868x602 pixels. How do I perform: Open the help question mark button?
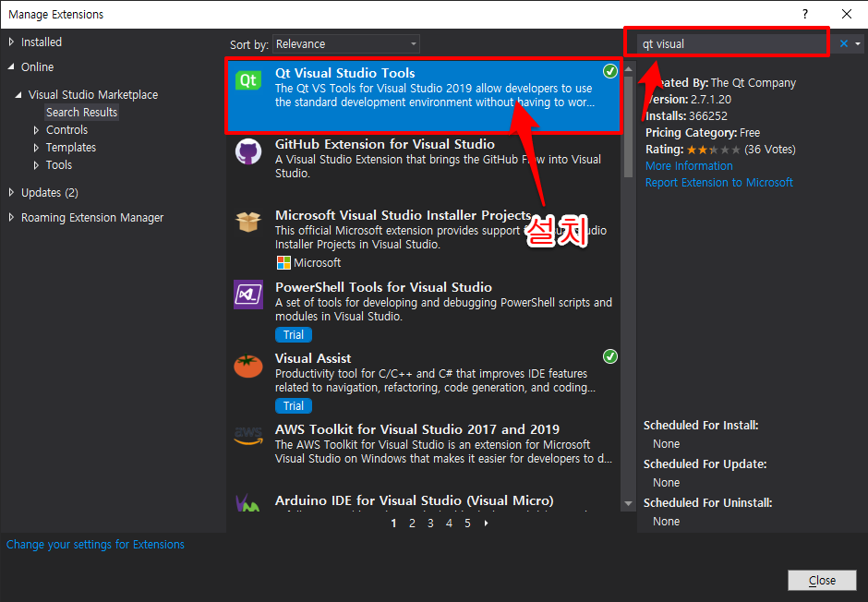coord(805,15)
